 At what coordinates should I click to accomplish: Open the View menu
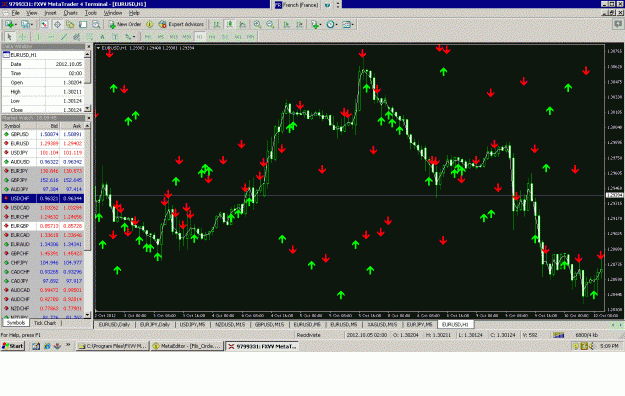[31, 13]
